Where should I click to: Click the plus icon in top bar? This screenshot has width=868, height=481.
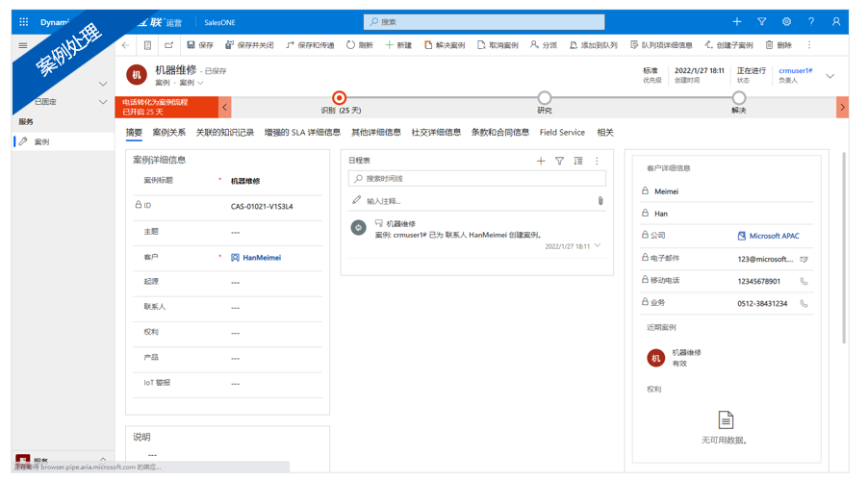pos(737,21)
